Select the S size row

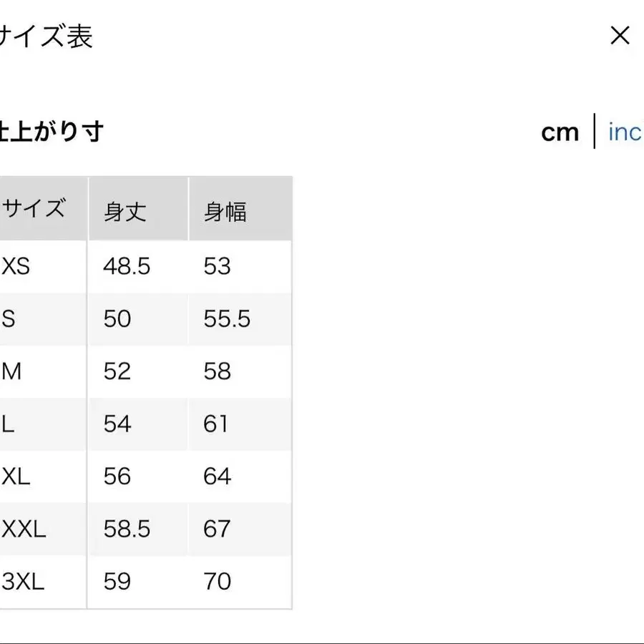[x=11, y=318]
